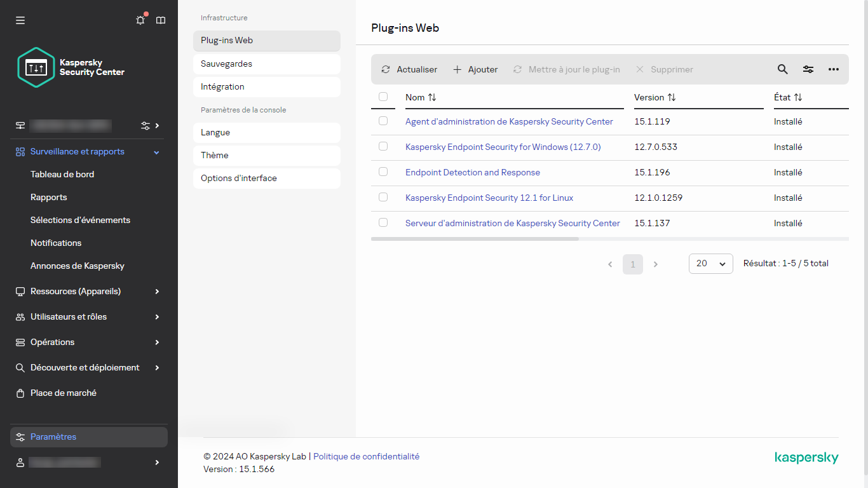Tick the select-all header checkbox
The image size is (868, 488).
[383, 97]
